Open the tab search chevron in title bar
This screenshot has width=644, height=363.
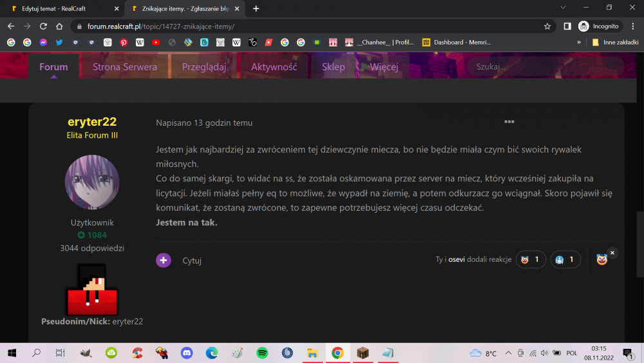click(563, 8)
